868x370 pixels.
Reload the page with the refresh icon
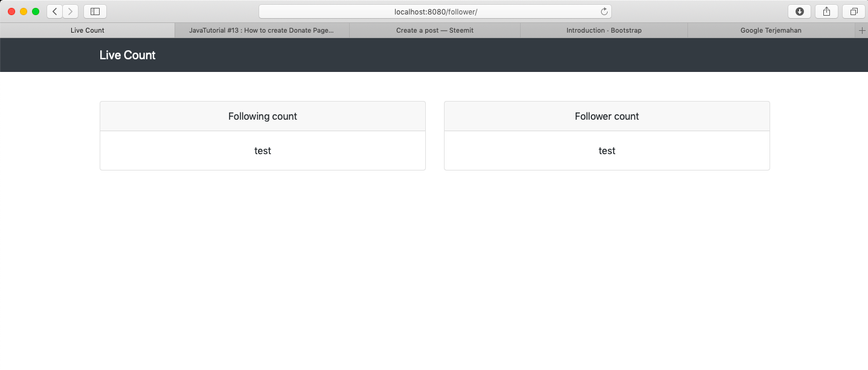[604, 11]
